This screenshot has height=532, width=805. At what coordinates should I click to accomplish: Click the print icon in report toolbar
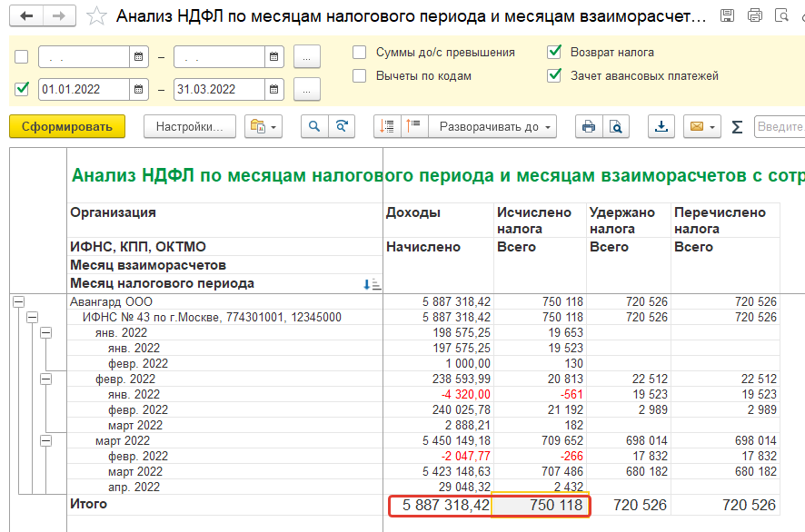pos(589,127)
